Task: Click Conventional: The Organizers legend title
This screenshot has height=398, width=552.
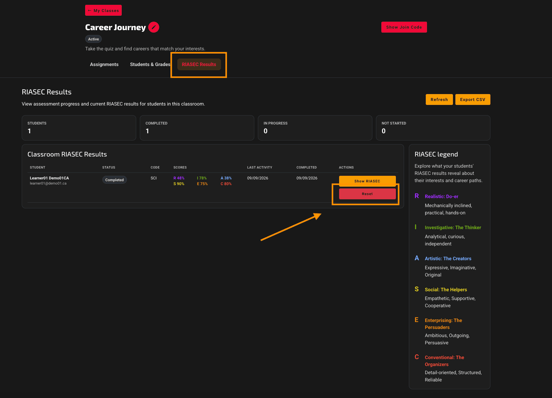Action: (x=444, y=361)
